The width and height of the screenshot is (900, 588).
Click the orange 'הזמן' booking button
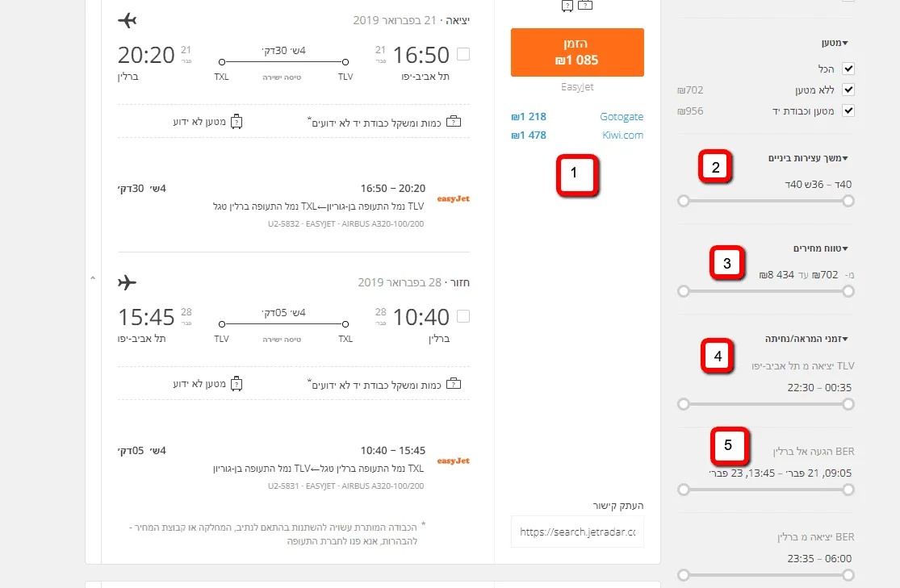coord(577,52)
